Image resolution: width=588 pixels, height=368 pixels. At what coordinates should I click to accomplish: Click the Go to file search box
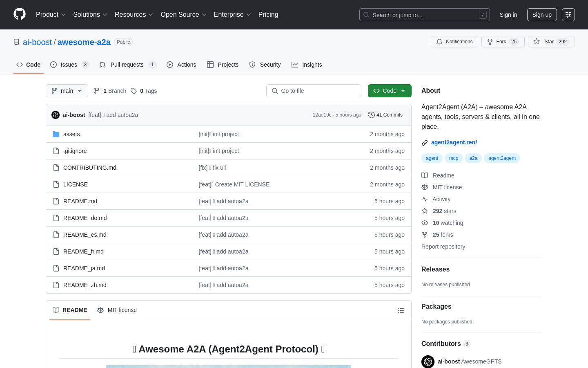pos(314,91)
